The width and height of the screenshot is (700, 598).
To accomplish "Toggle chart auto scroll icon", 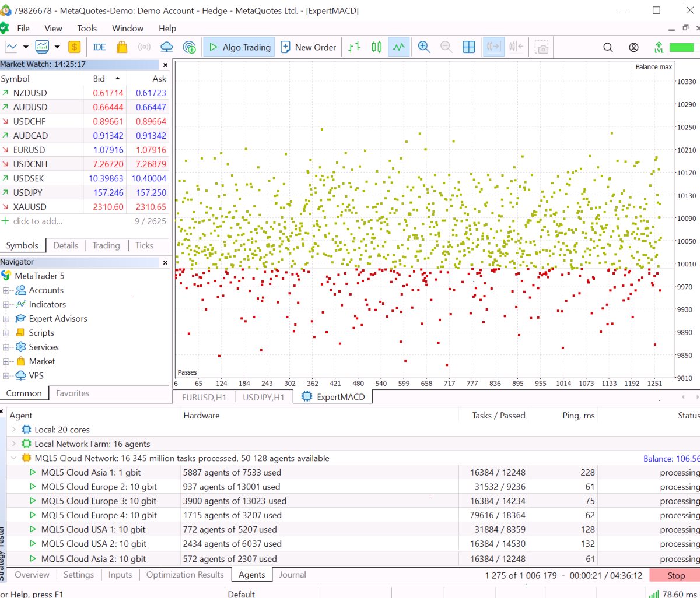I will 494,47.
